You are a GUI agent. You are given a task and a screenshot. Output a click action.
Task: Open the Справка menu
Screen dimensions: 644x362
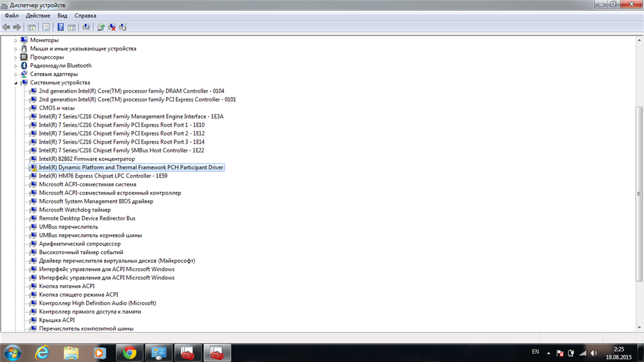[85, 16]
